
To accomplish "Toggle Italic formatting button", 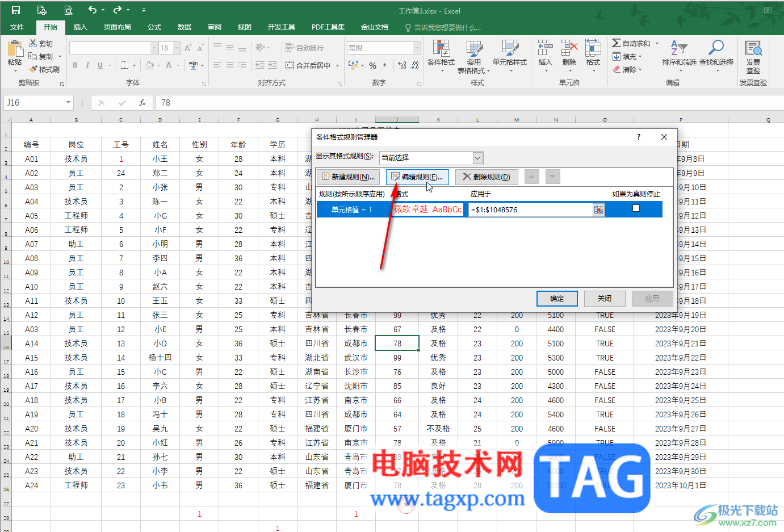I will (87, 65).
